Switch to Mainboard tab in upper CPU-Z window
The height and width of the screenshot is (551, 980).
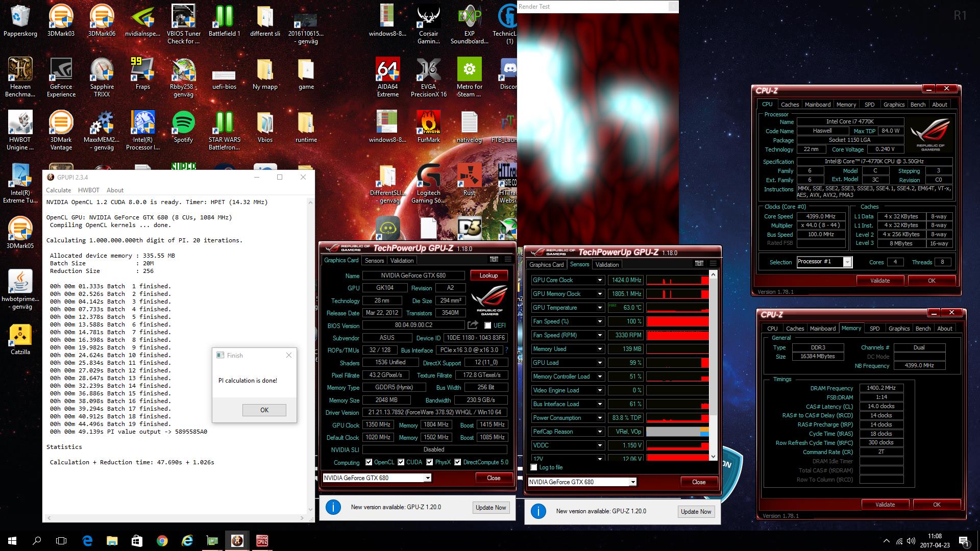[x=818, y=104]
